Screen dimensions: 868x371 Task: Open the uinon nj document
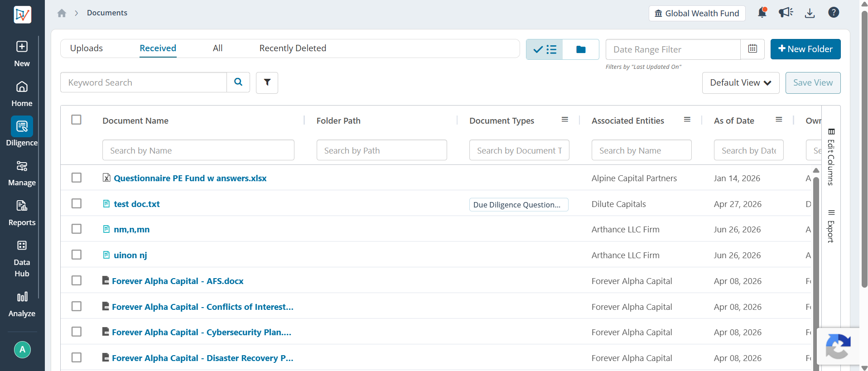tap(130, 255)
